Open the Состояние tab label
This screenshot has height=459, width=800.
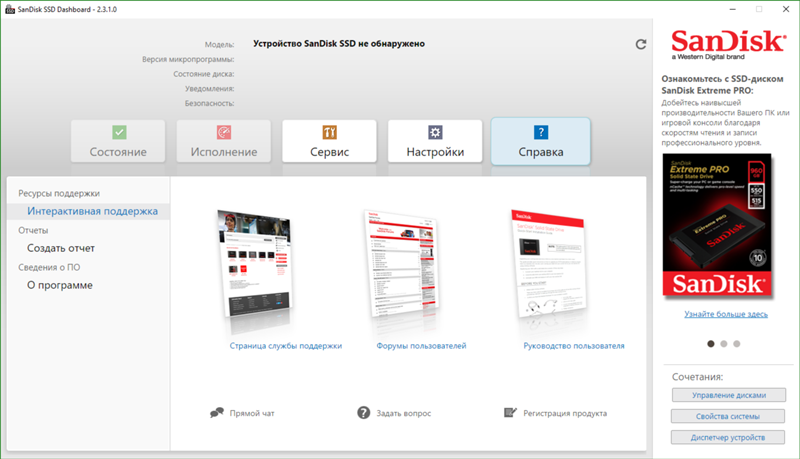click(118, 152)
